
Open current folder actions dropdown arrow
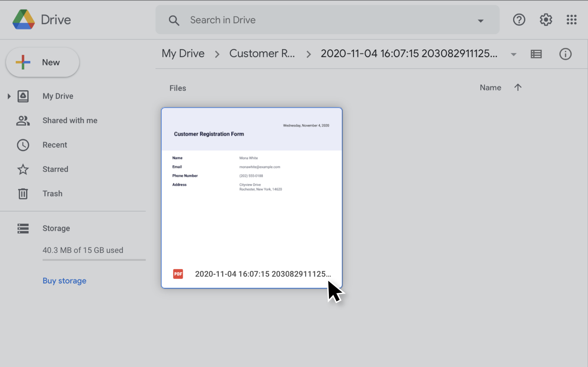[513, 55]
